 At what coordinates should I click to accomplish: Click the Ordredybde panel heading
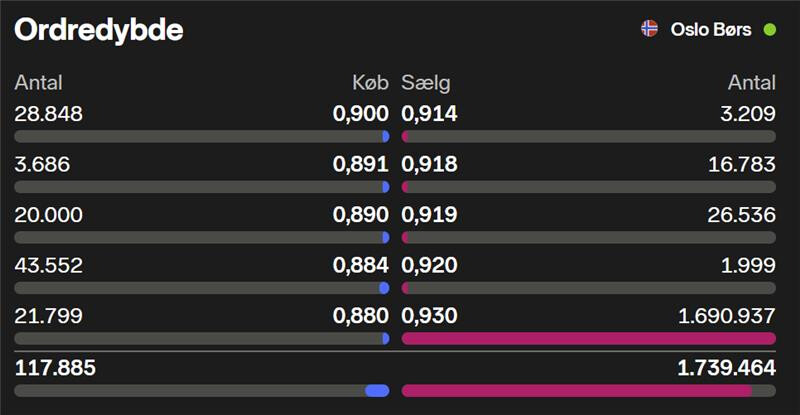tap(98, 31)
